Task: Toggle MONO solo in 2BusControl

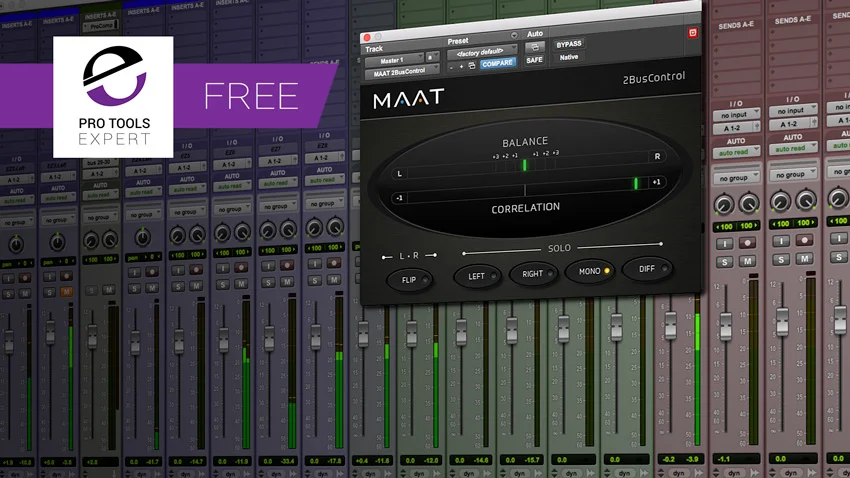Action: 590,271
